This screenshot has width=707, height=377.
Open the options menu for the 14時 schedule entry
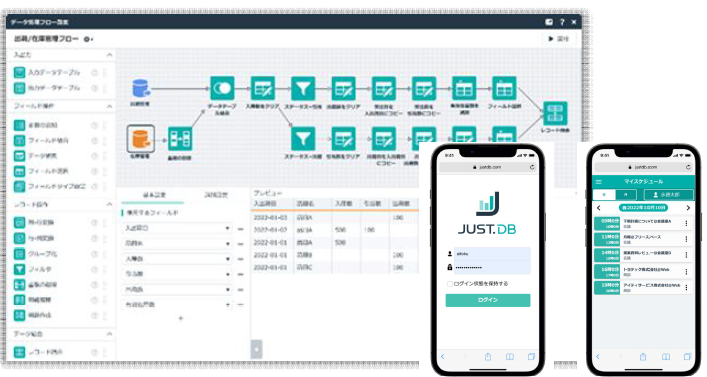[686, 255]
